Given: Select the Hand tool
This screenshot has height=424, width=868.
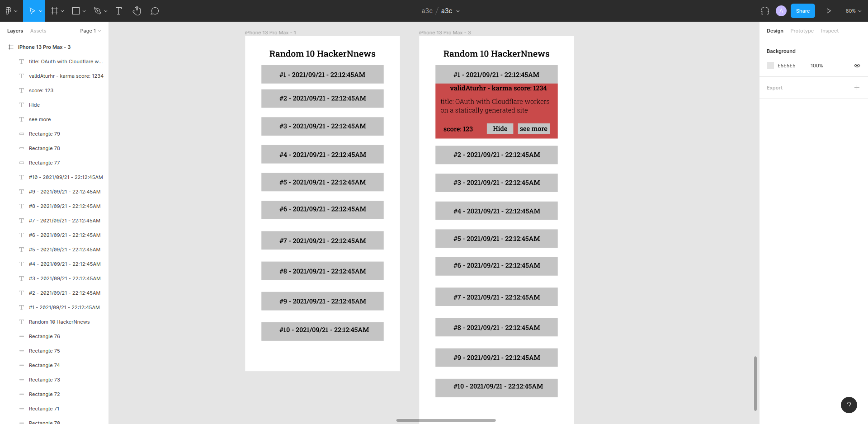Looking at the screenshot, I should (x=137, y=11).
